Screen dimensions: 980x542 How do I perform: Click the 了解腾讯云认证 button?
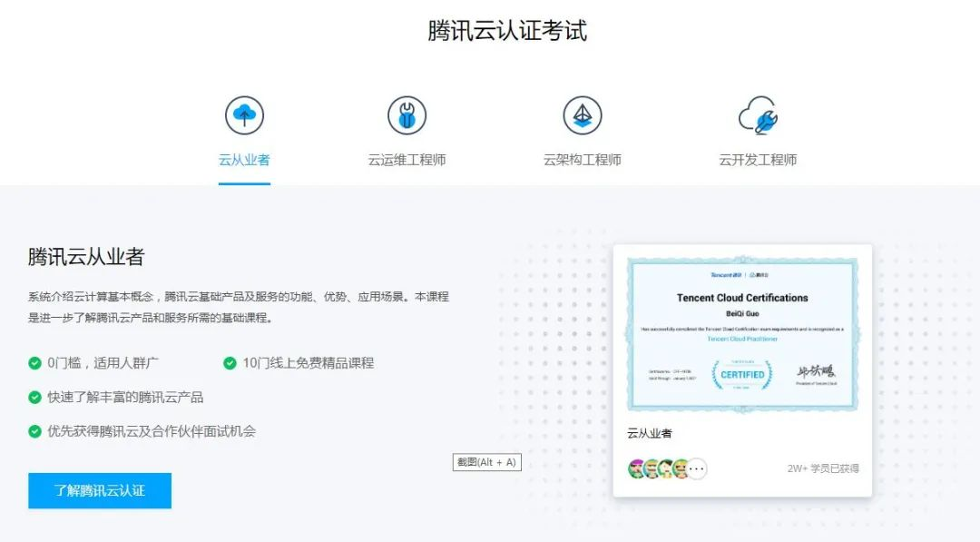100,491
